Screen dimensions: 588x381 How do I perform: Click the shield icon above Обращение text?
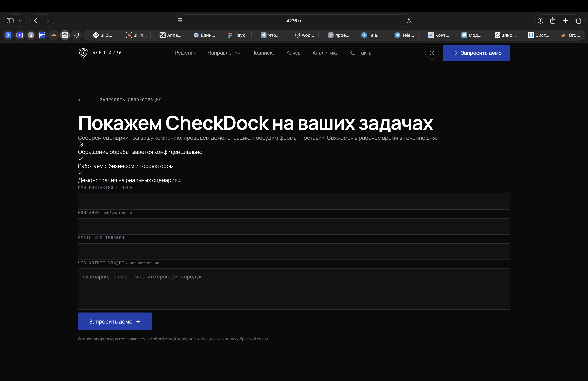81,145
